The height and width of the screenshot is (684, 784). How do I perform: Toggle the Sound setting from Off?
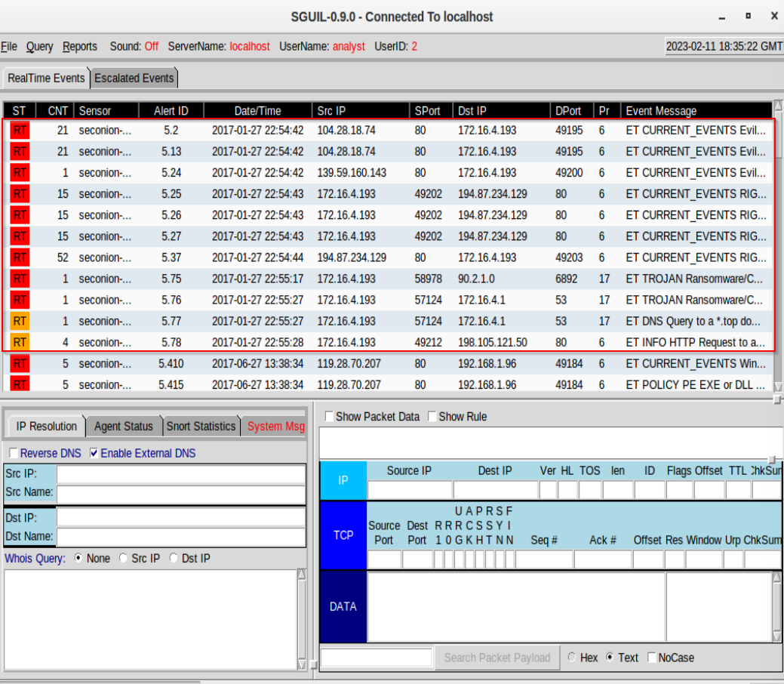(x=149, y=46)
